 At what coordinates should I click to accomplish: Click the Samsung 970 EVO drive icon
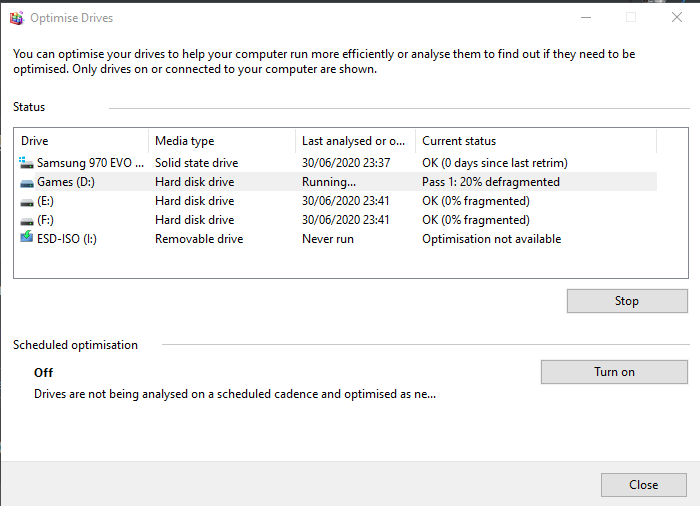(x=26, y=162)
